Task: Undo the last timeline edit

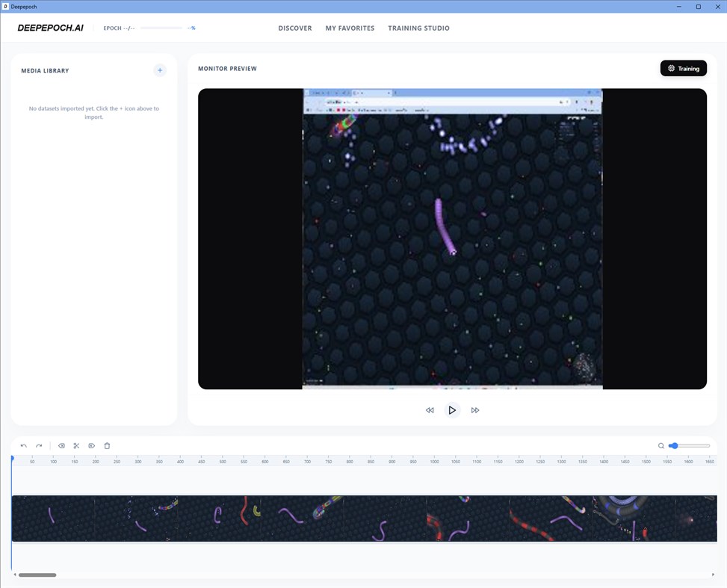Action: [x=24, y=445]
